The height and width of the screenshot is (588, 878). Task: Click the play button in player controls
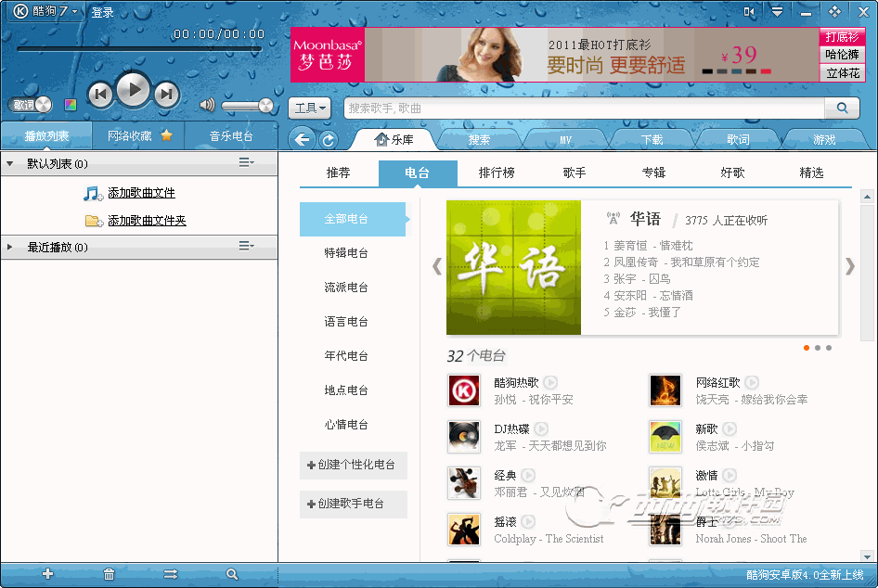pos(134,90)
